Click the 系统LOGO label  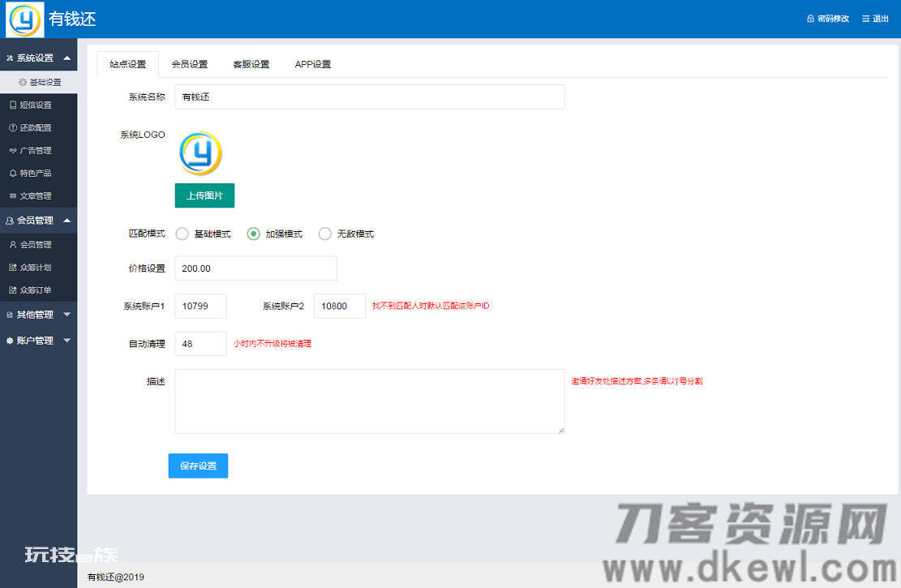[143, 135]
